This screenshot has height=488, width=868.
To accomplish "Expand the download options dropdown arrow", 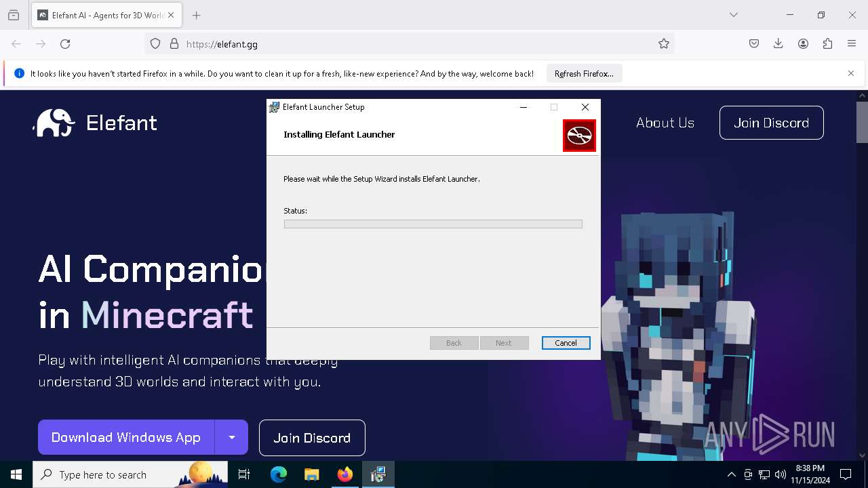I will 232,437.
